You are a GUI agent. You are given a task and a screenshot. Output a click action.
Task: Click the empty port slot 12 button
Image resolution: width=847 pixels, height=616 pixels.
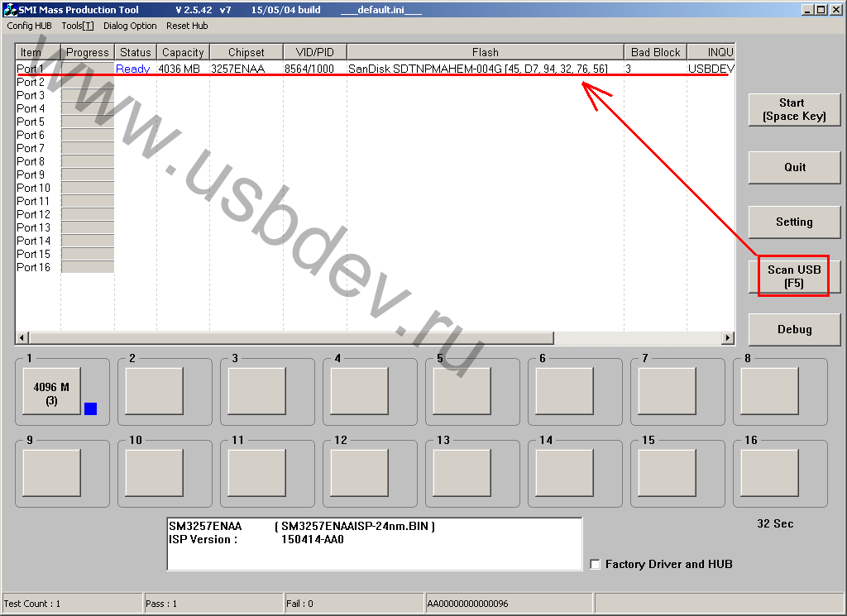click(359, 473)
